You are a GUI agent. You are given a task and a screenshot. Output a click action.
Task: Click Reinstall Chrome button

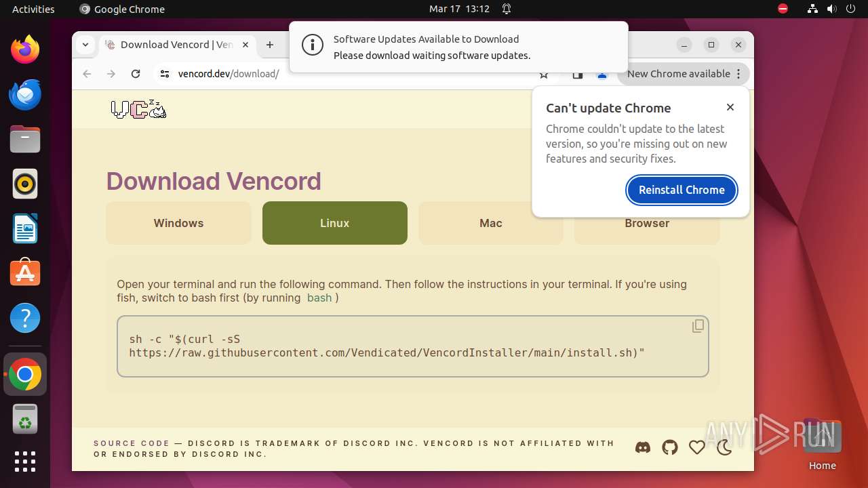pos(682,190)
